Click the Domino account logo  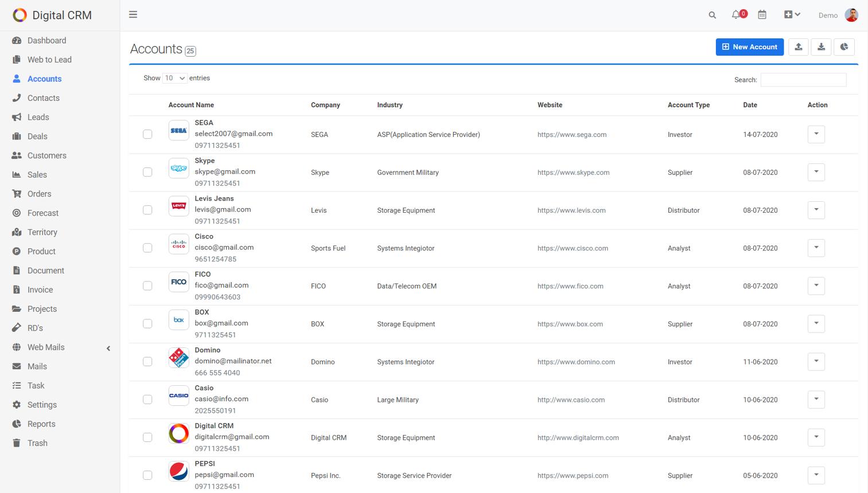coord(178,358)
